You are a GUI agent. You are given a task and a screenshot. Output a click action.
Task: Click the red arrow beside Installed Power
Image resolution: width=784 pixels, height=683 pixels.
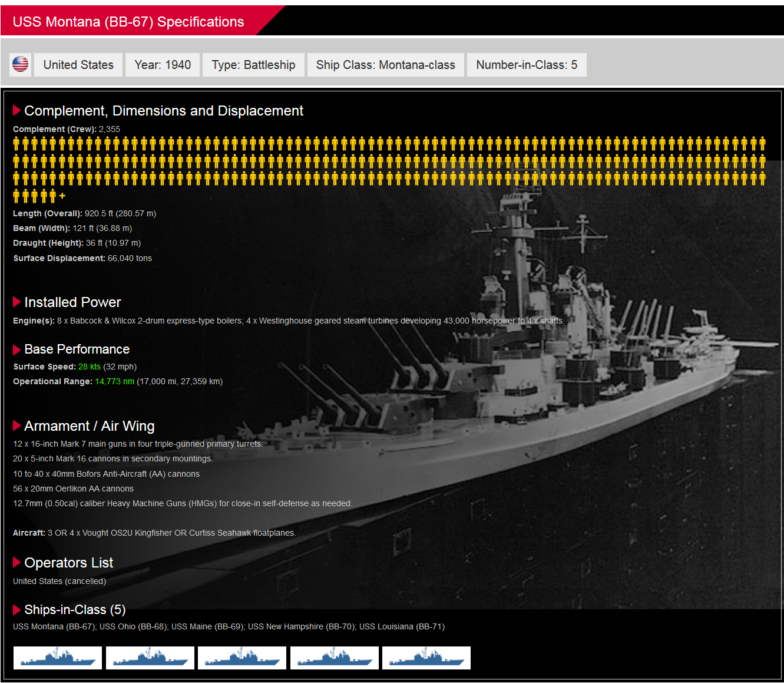(x=17, y=302)
